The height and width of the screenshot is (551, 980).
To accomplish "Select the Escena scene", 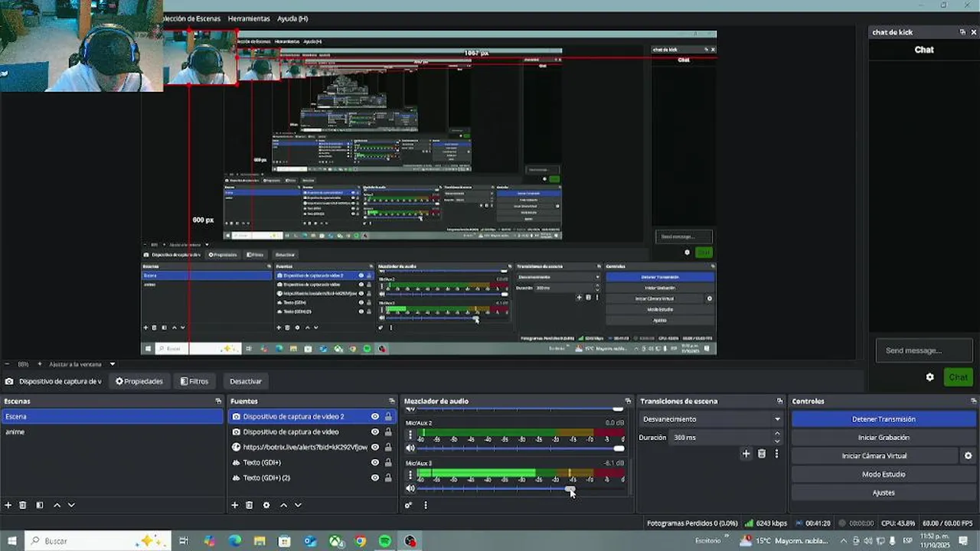I will pos(112,417).
